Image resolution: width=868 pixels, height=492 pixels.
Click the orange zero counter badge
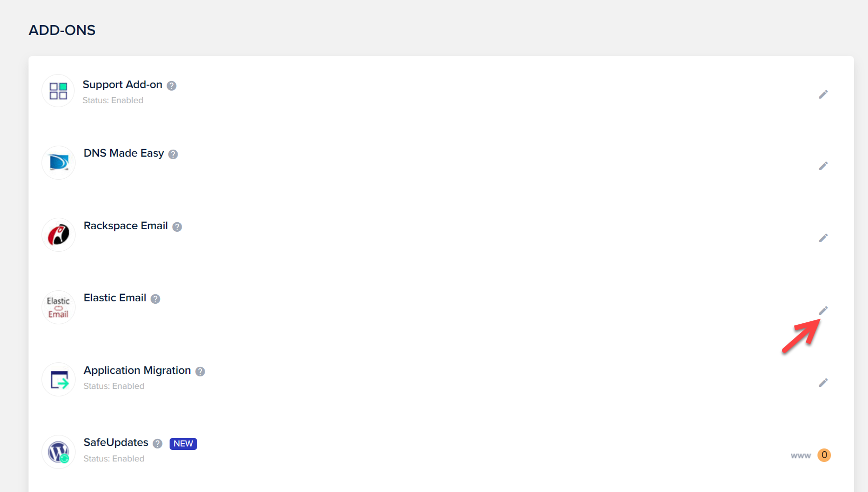pyautogui.click(x=825, y=455)
